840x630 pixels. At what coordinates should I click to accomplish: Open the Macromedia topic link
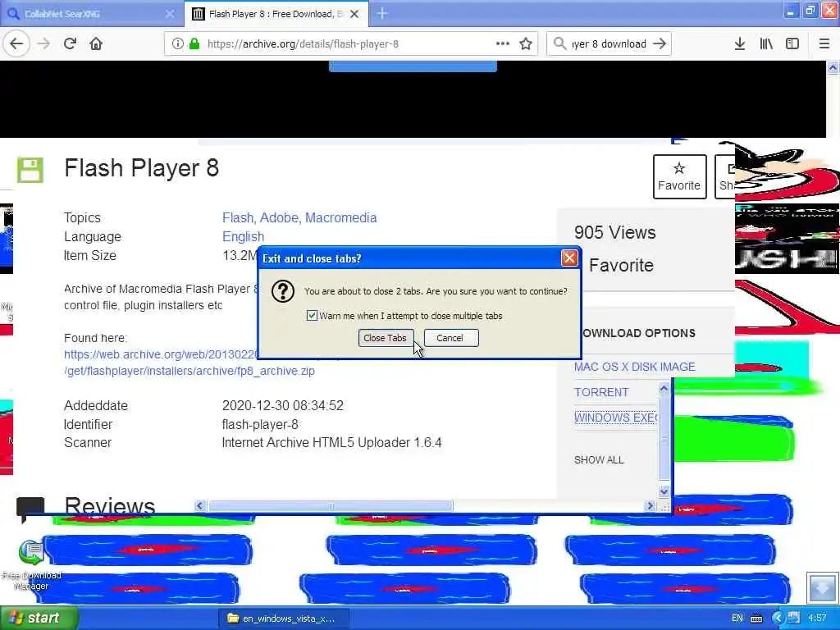340,217
